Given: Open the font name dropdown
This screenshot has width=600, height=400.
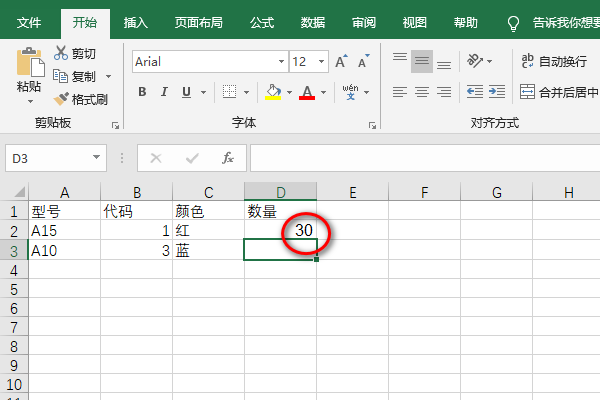Looking at the screenshot, I should 281,61.
